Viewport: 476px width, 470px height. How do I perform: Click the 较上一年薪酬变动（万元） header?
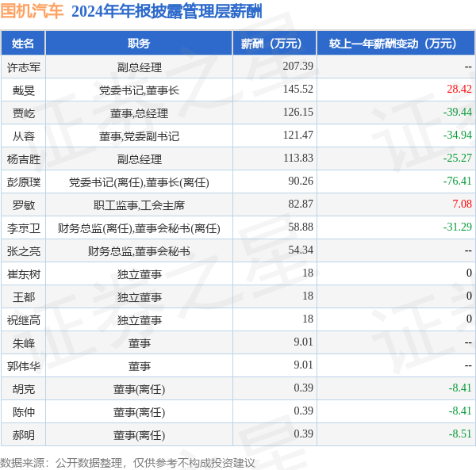pos(396,44)
